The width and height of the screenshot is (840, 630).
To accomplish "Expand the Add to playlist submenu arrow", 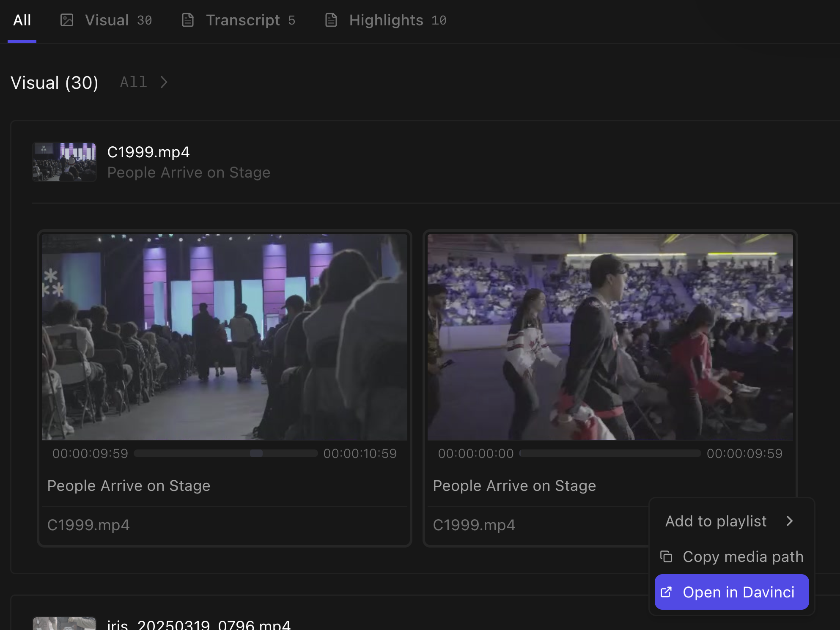I will 789,521.
